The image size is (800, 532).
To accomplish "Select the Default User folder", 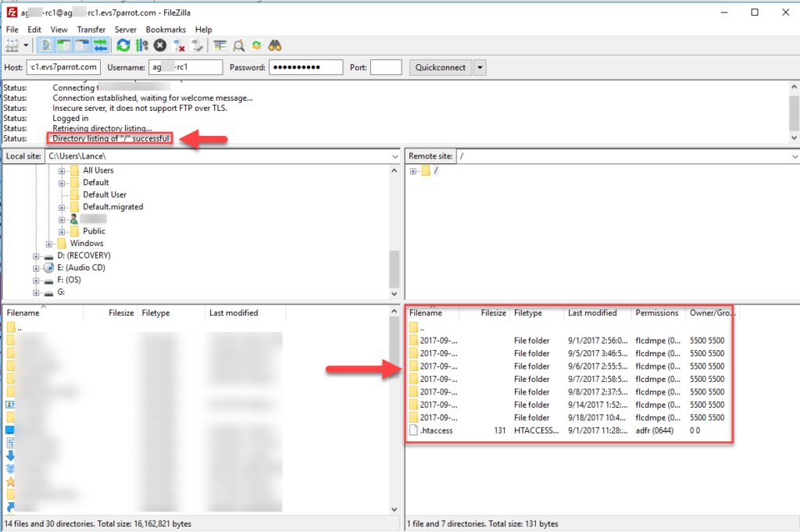I will point(105,195).
